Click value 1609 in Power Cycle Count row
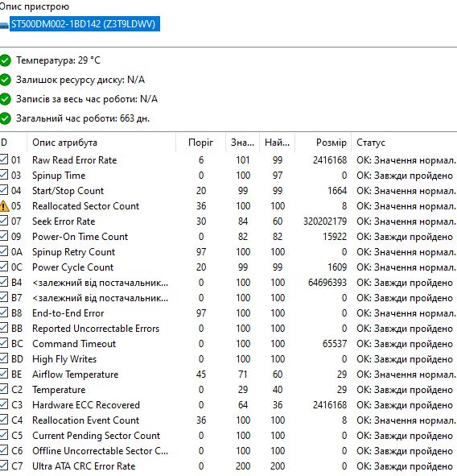 337,267
